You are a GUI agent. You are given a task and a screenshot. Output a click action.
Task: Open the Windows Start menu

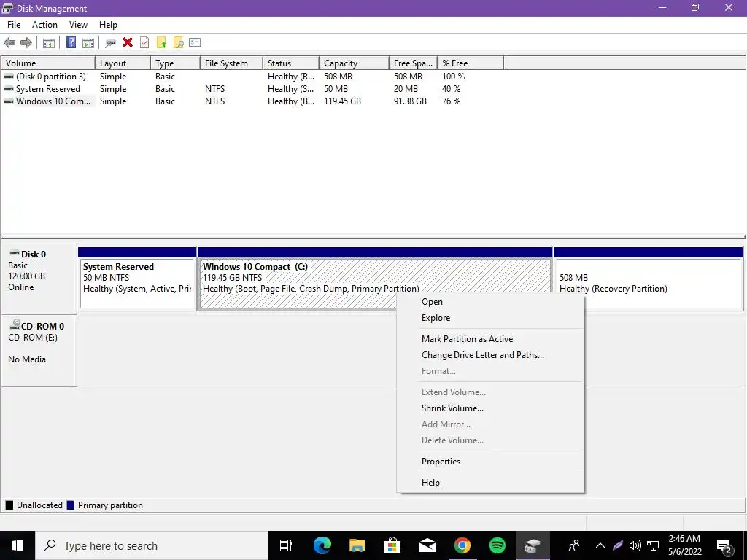point(18,545)
